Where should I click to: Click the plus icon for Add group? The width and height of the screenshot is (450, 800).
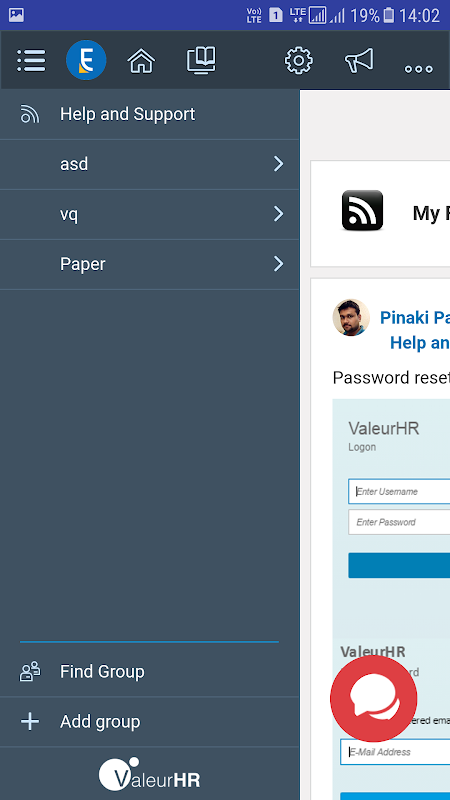tap(30, 721)
